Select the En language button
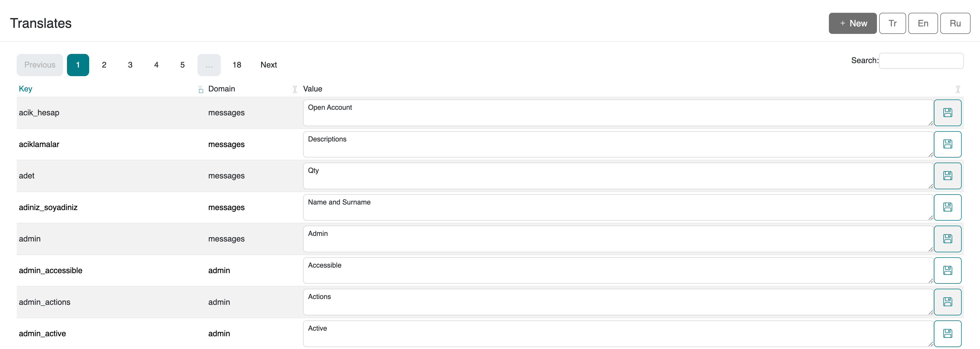980x349 pixels. pyautogui.click(x=922, y=23)
